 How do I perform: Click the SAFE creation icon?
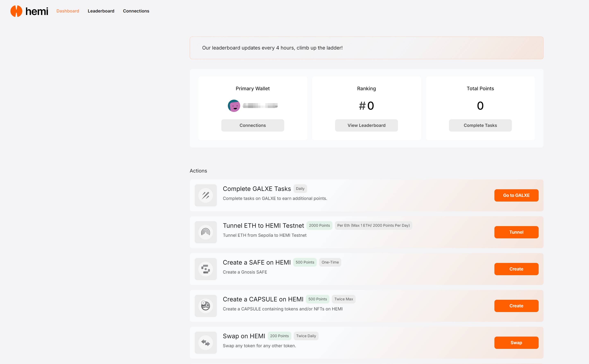click(x=205, y=269)
